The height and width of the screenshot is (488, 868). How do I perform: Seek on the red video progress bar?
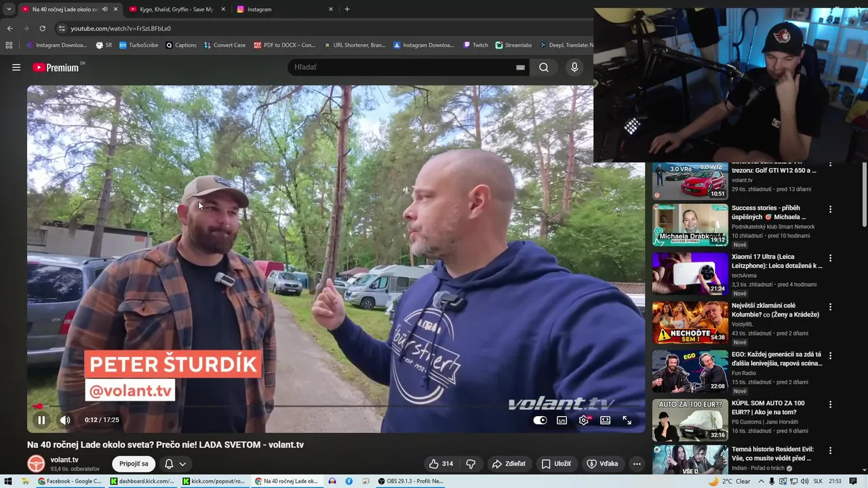pyautogui.click(x=336, y=406)
